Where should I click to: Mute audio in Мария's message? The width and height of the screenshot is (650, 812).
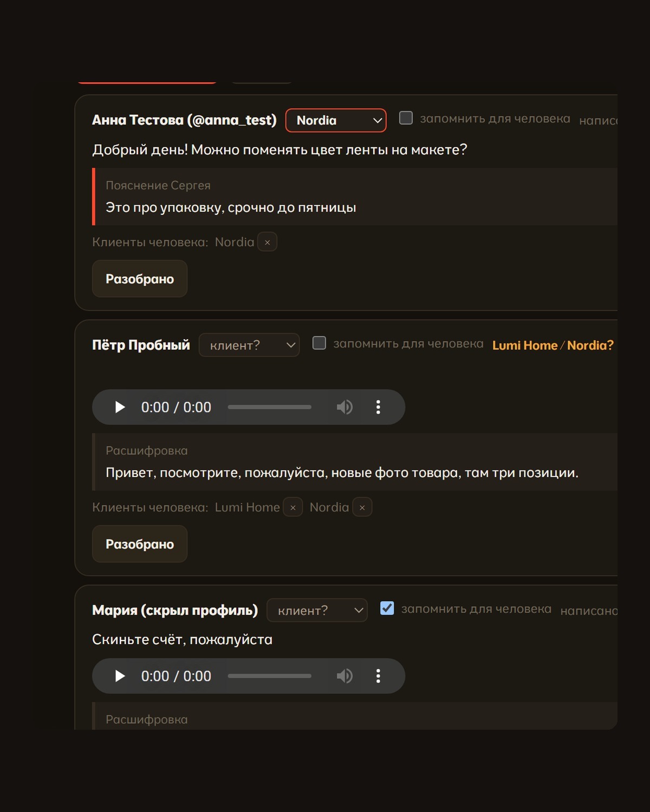[x=344, y=676]
